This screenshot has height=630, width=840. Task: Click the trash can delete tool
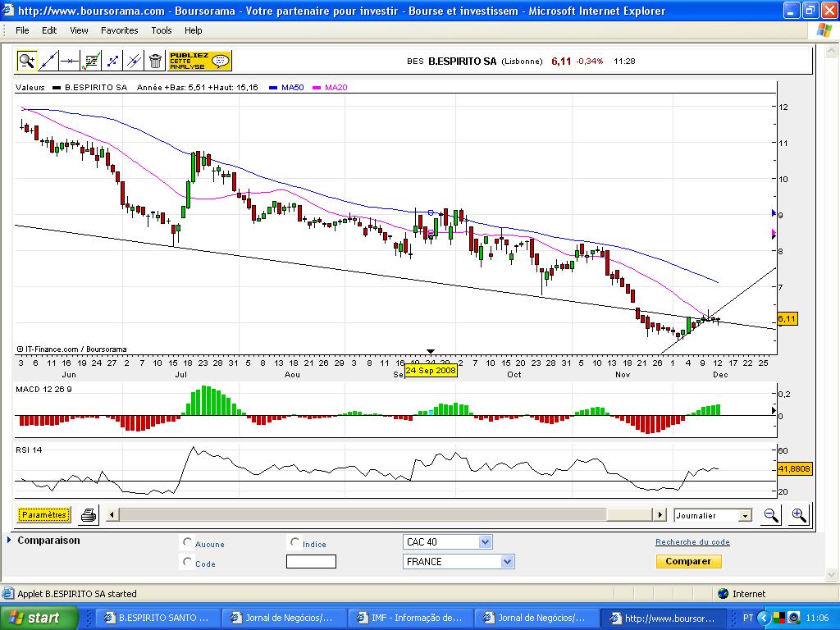click(x=155, y=61)
